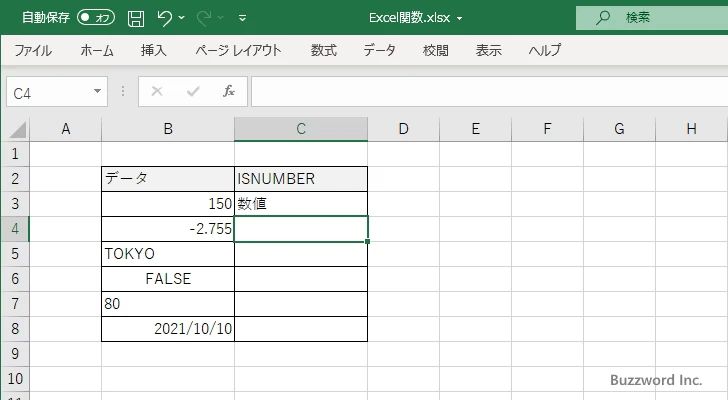Select the FALSE cell

(168, 279)
